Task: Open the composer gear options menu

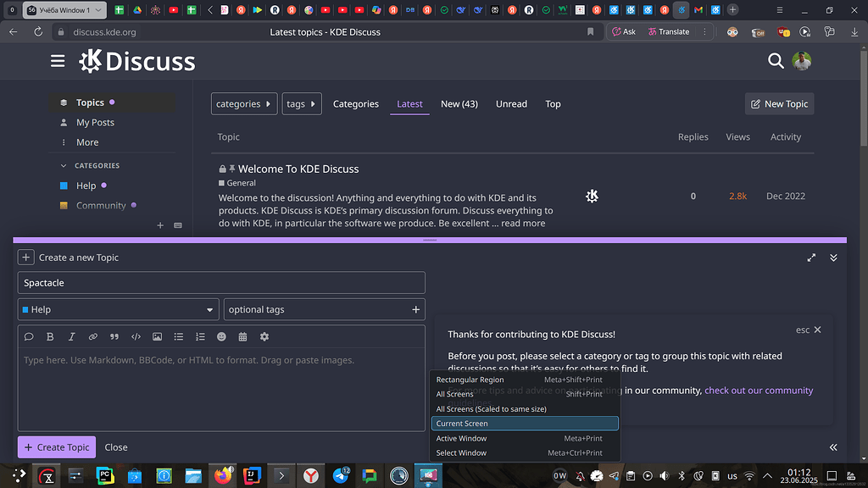Action: [x=264, y=336]
